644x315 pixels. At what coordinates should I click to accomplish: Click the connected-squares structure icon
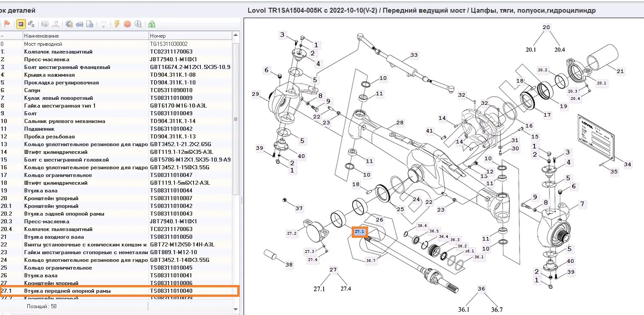31,24
